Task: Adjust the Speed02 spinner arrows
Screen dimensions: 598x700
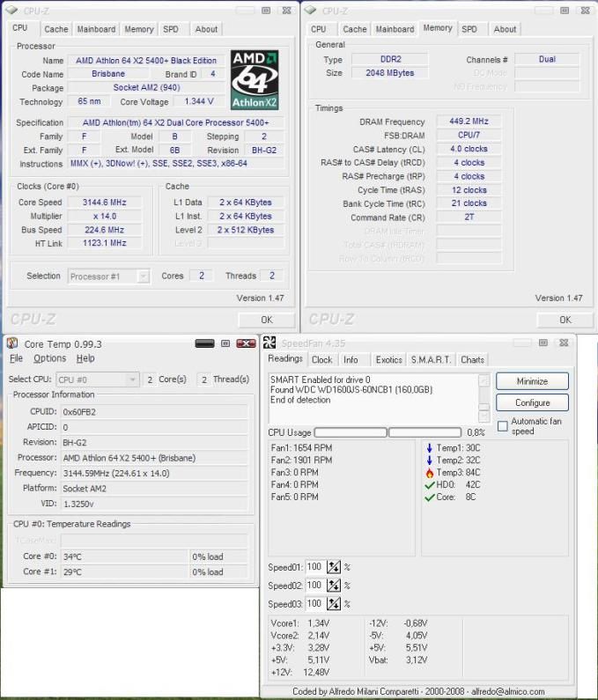Action: click(334, 586)
